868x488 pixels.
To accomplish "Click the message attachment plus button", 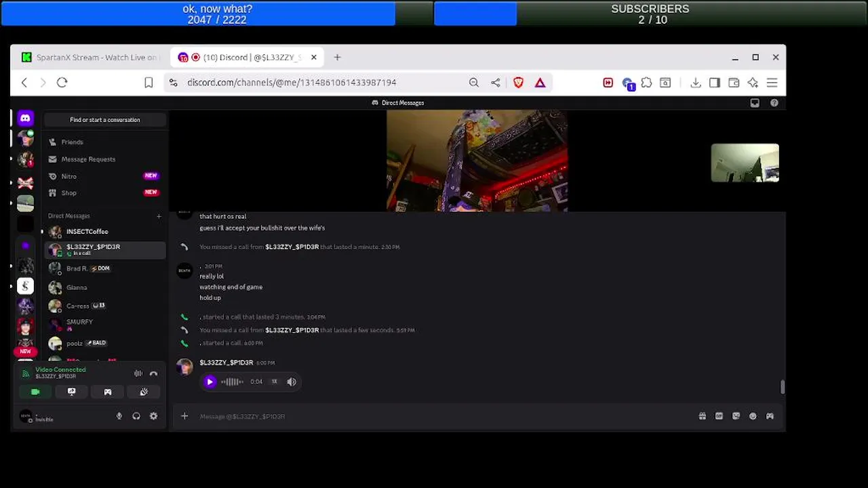I will 184,416.
